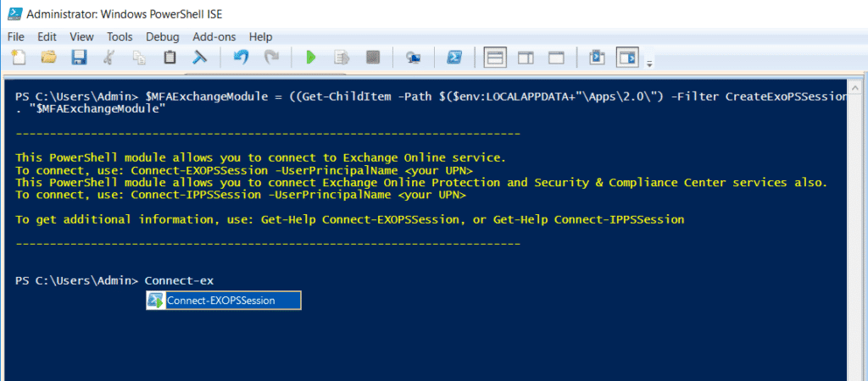
Task: Toggle the Command Add-on pane icon
Action: tap(628, 57)
